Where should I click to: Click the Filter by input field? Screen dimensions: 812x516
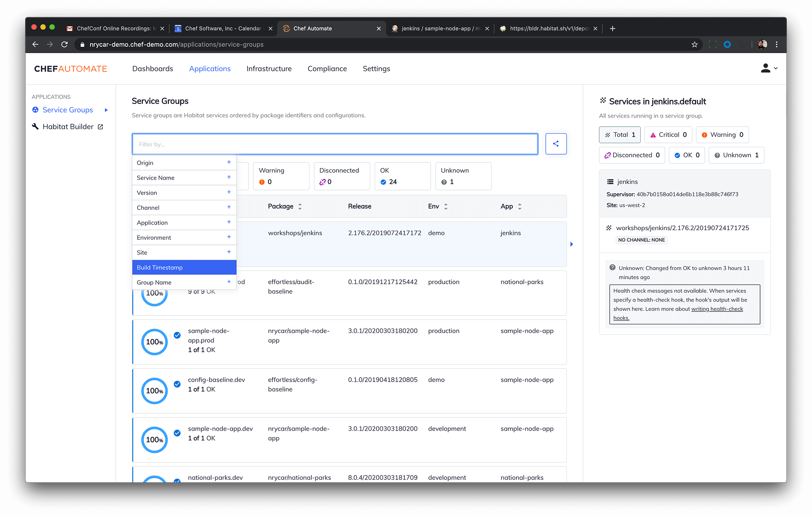tap(335, 144)
